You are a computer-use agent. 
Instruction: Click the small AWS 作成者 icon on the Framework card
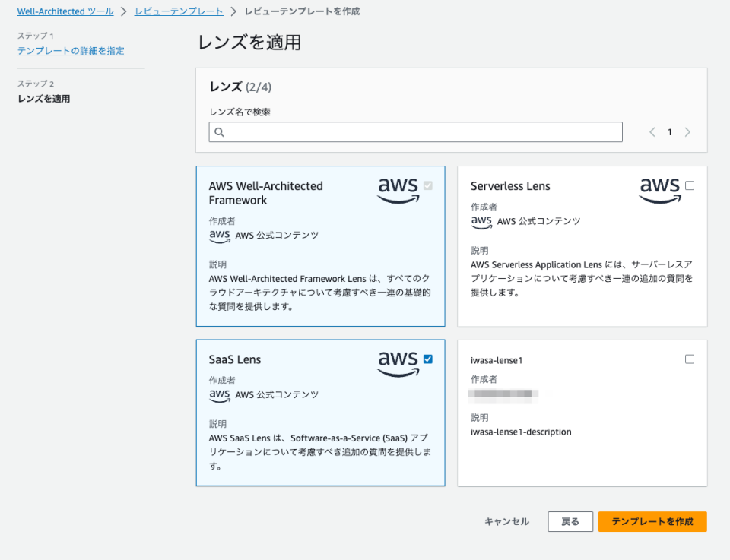pyautogui.click(x=219, y=236)
